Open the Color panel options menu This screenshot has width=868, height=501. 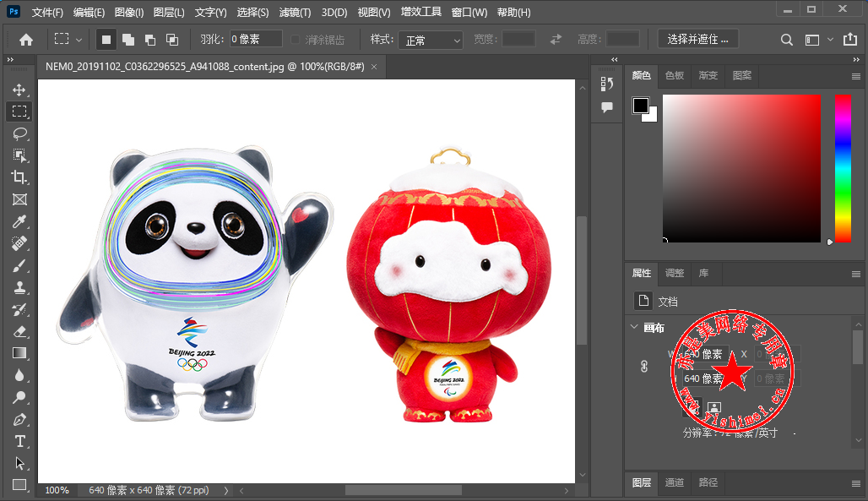coord(856,77)
